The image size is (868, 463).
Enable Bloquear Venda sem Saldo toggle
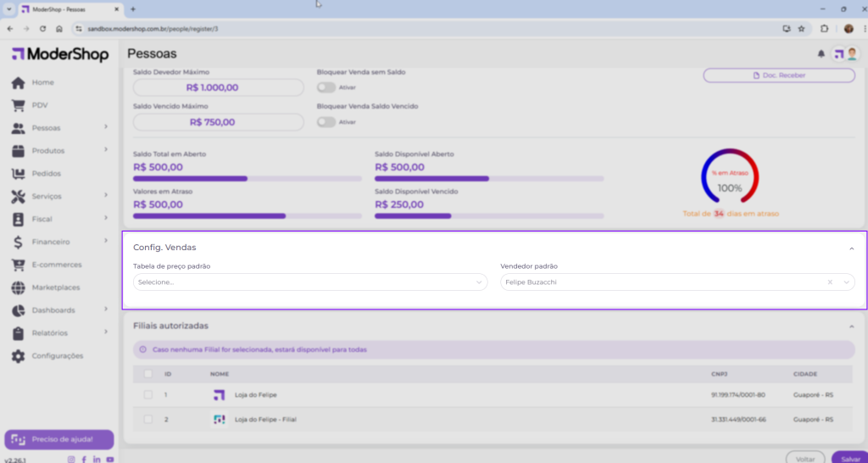(x=325, y=86)
